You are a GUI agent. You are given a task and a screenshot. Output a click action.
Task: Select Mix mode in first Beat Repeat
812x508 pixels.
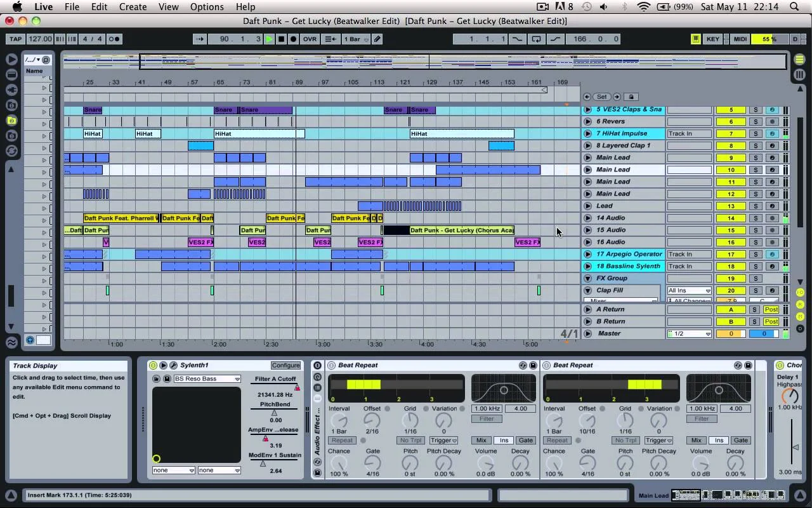pos(481,440)
